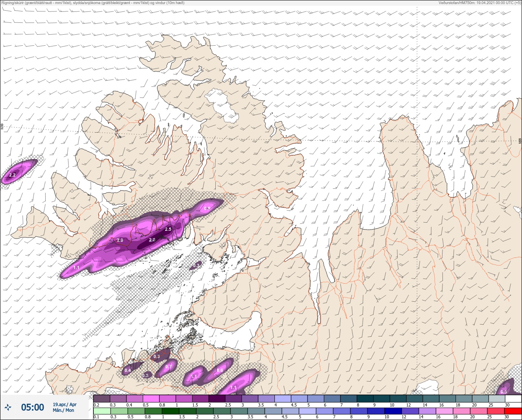Image resolution: width=522 pixels, height=420 pixels.
Task: Select the lower legend swatch labeled 0.5
Action: click(136, 411)
